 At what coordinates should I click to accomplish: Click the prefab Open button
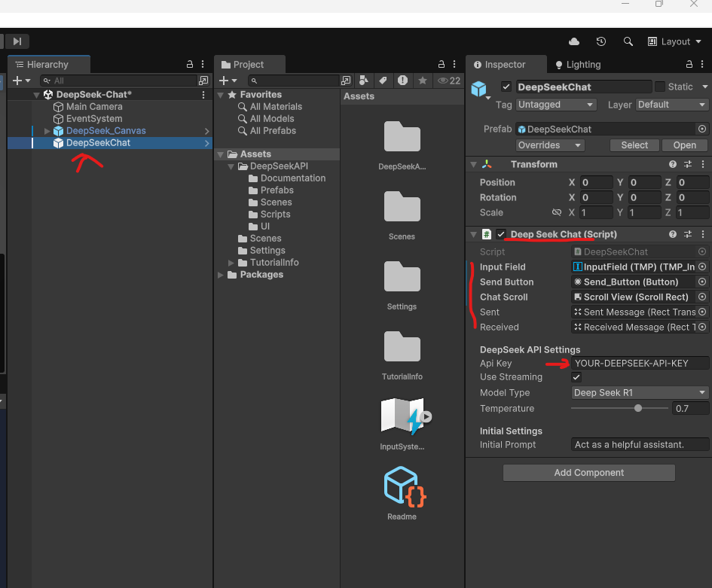[x=685, y=145]
